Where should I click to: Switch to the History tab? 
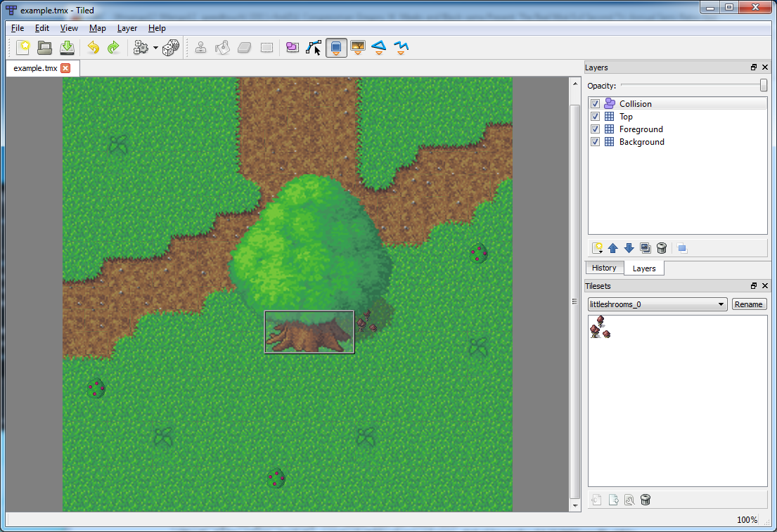(x=604, y=268)
